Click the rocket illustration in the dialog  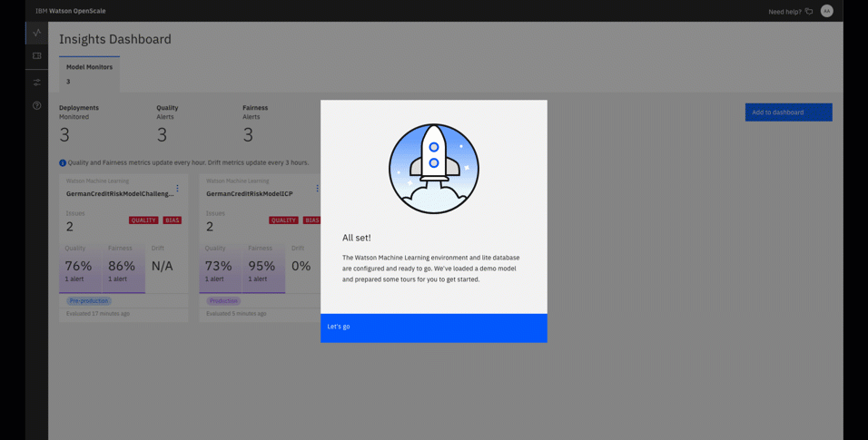click(434, 169)
